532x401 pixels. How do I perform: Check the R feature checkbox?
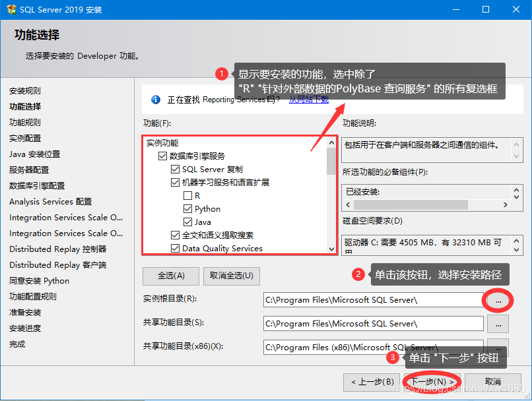[x=187, y=196]
